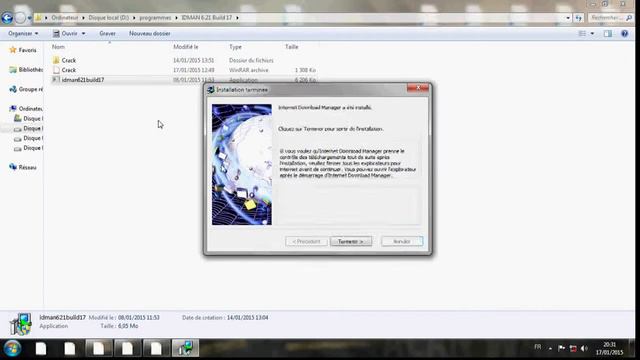Click the blue help icon
Image resolution: width=640 pixels, height=360 pixels.
tap(624, 33)
